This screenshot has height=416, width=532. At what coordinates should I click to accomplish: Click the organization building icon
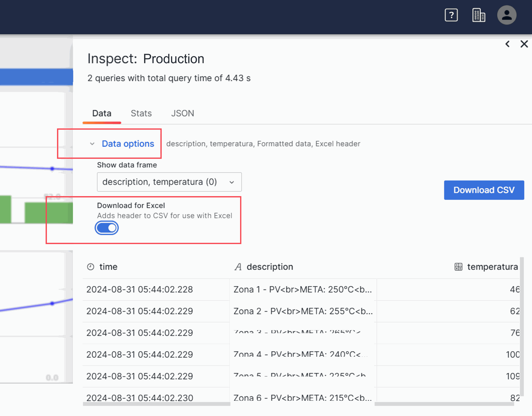pos(479,15)
